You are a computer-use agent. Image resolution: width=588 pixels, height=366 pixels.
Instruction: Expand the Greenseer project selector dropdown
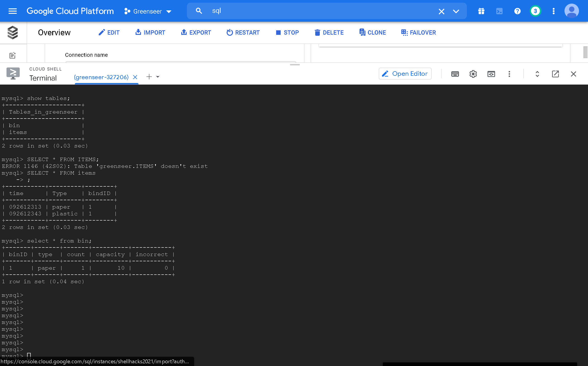pos(148,11)
